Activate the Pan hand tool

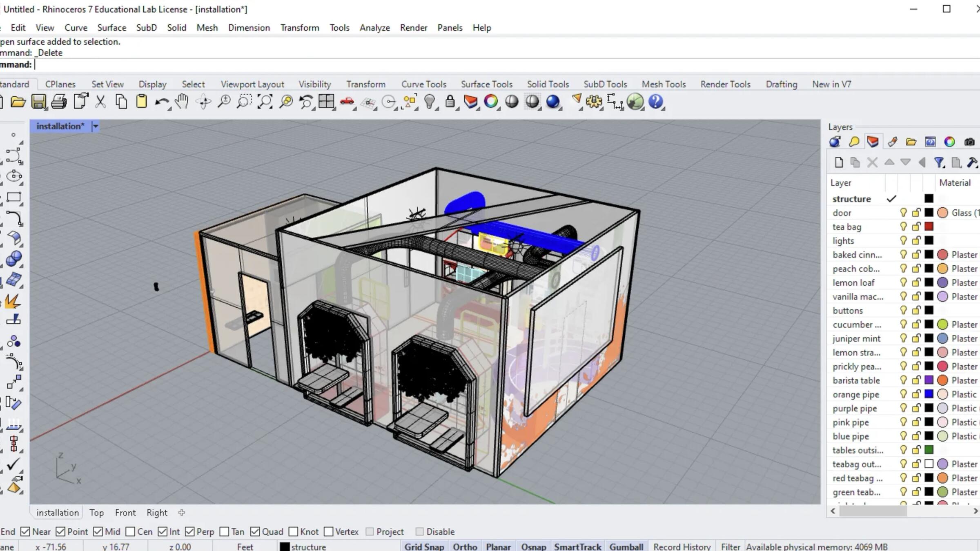pyautogui.click(x=182, y=101)
